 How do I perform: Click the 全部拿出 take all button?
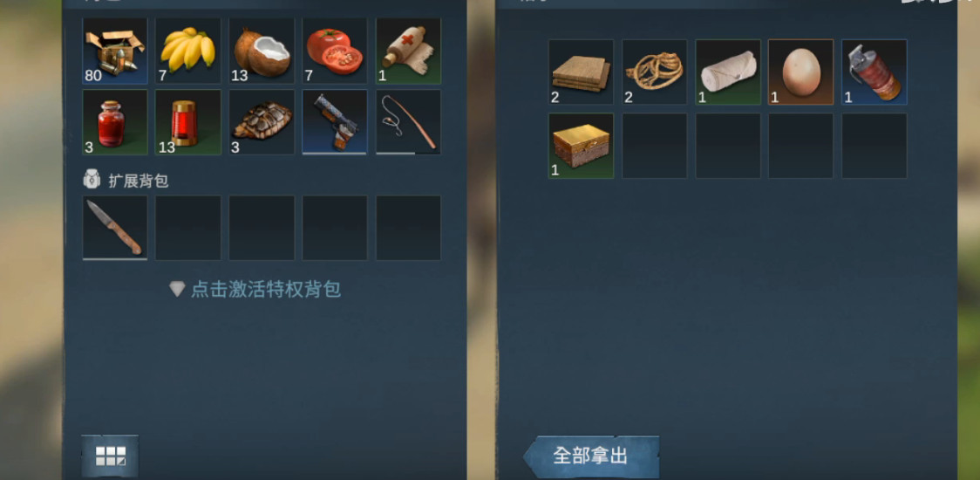click(590, 456)
